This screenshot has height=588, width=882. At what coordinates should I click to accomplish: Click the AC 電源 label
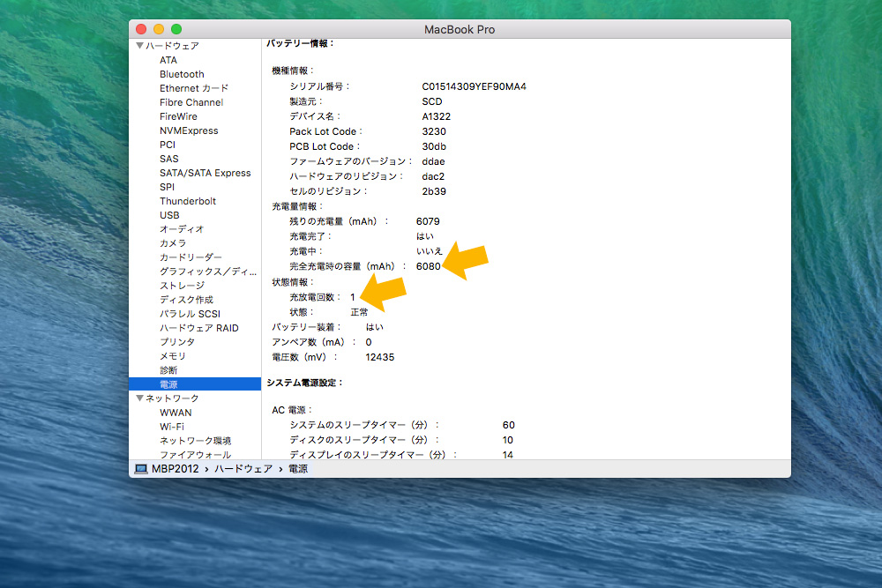(x=292, y=410)
